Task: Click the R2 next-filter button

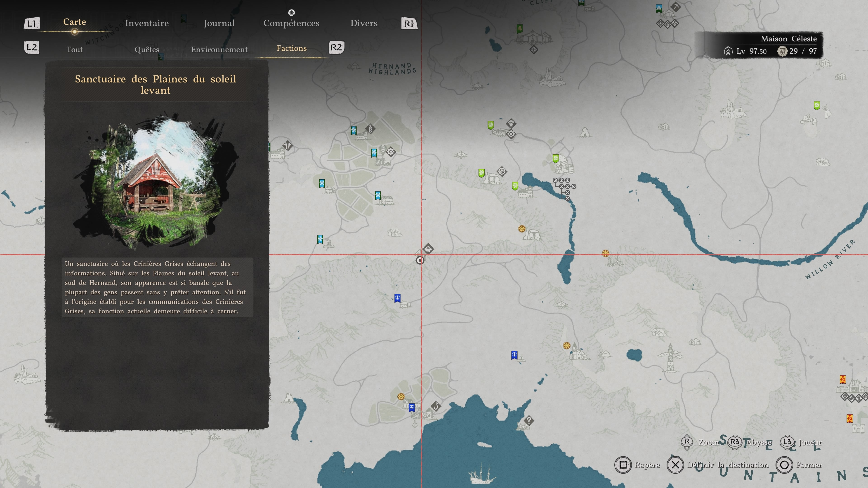Action: 337,47
